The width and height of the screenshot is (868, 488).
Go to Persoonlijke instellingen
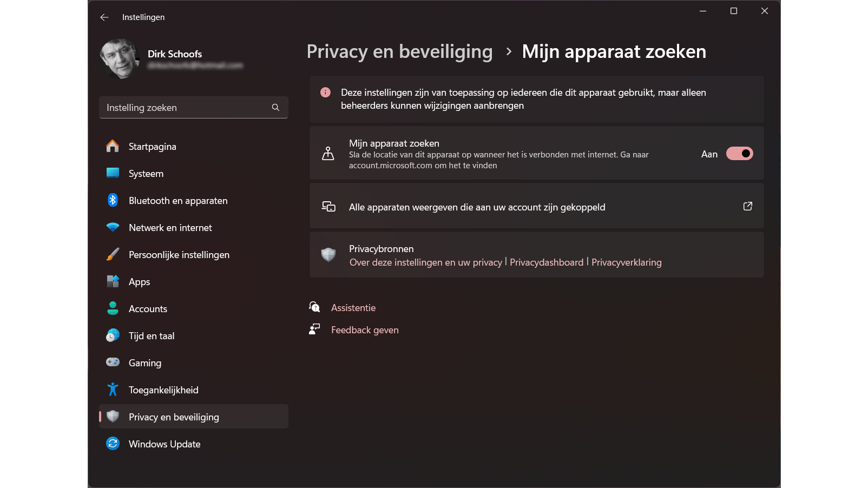[x=179, y=255]
